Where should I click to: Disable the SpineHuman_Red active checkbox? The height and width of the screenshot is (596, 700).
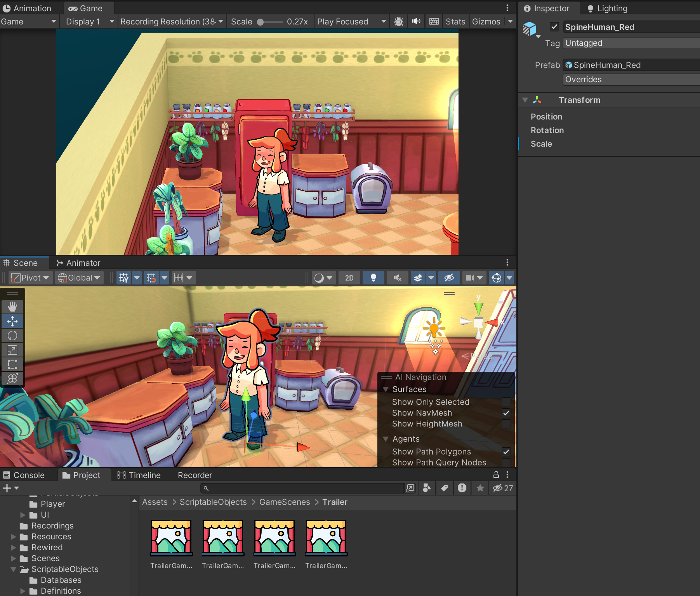(554, 27)
